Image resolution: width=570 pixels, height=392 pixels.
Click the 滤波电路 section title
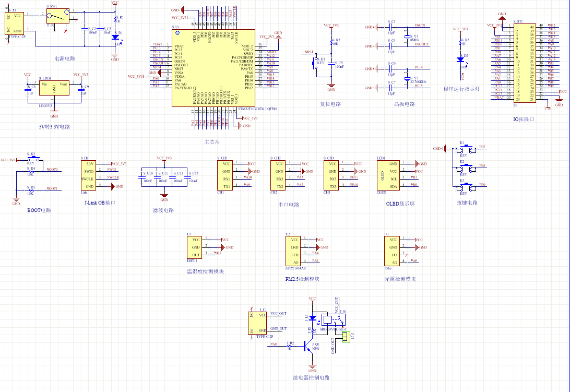[x=163, y=210]
